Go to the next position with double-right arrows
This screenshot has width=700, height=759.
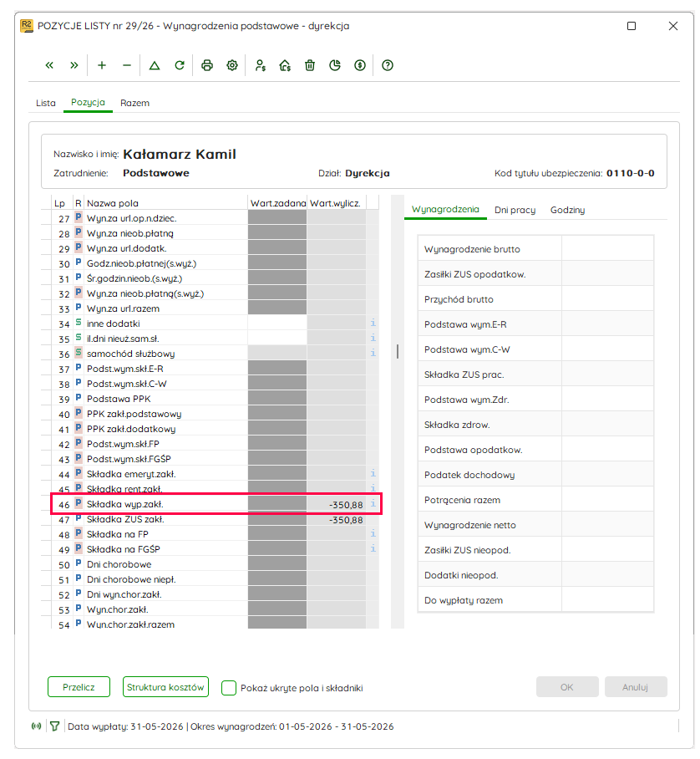click(74, 65)
